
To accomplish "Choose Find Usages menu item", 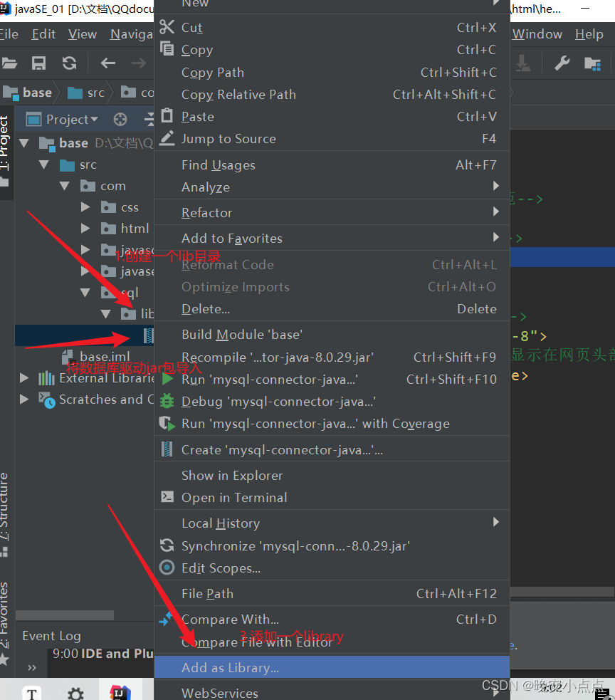I will click(x=332, y=164).
